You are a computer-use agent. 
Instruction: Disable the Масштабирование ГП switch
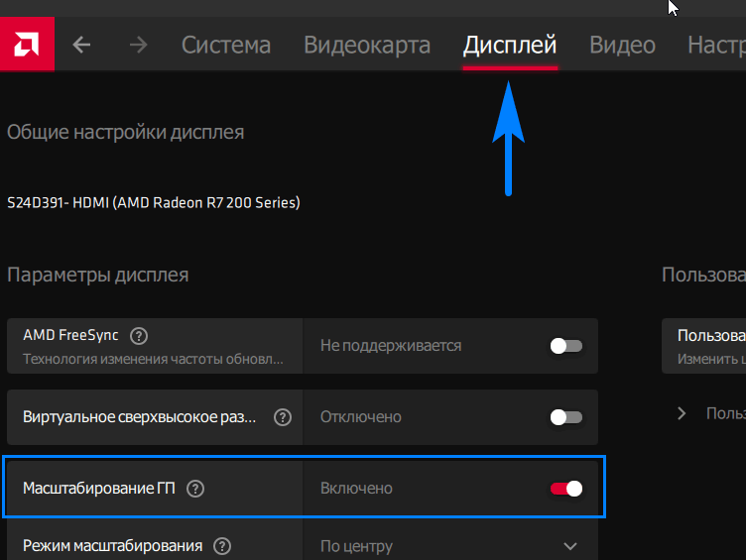[x=566, y=489]
